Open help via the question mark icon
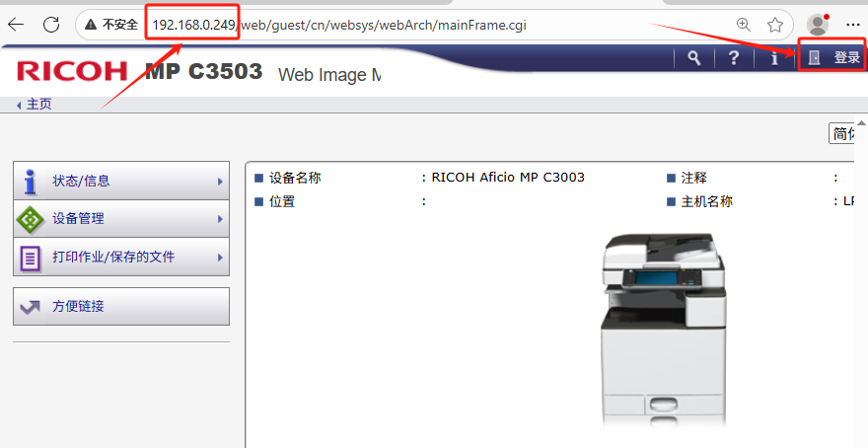This screenshot has width=868, height=448. tap(734, 58)
